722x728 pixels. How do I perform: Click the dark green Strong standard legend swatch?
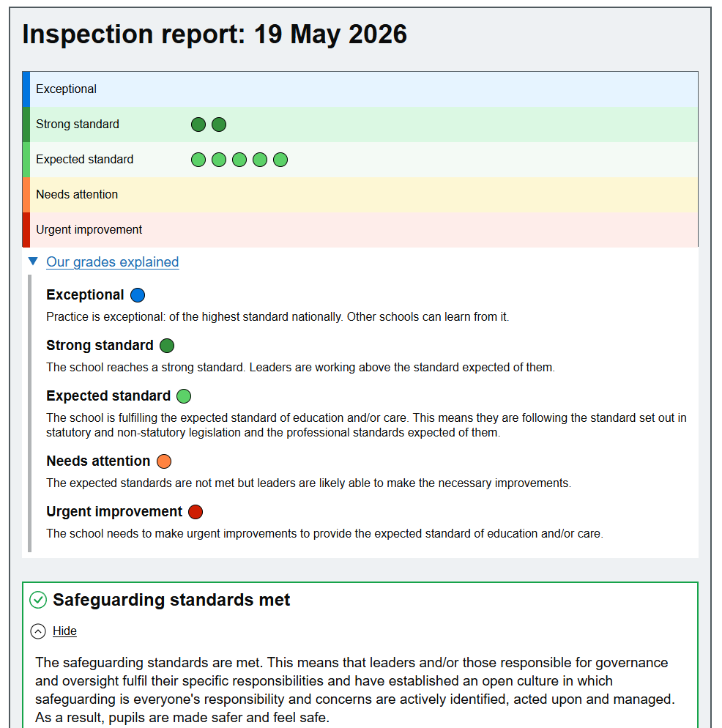[167, 346]
